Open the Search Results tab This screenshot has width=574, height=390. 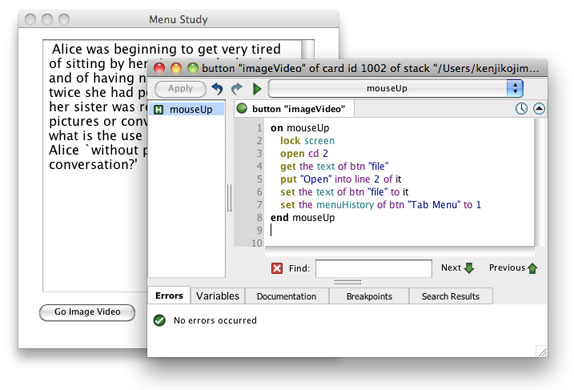pos(450,296)
